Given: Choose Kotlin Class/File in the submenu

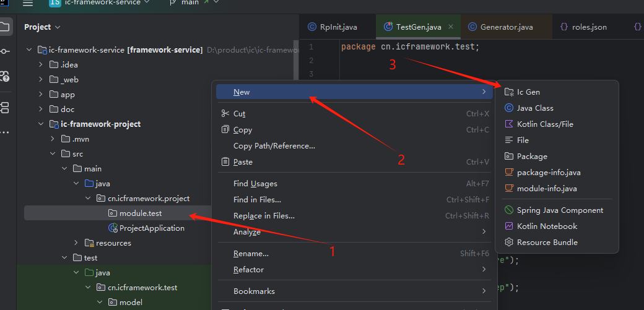Looking at the screenshot, I should [x=545, y=124].
